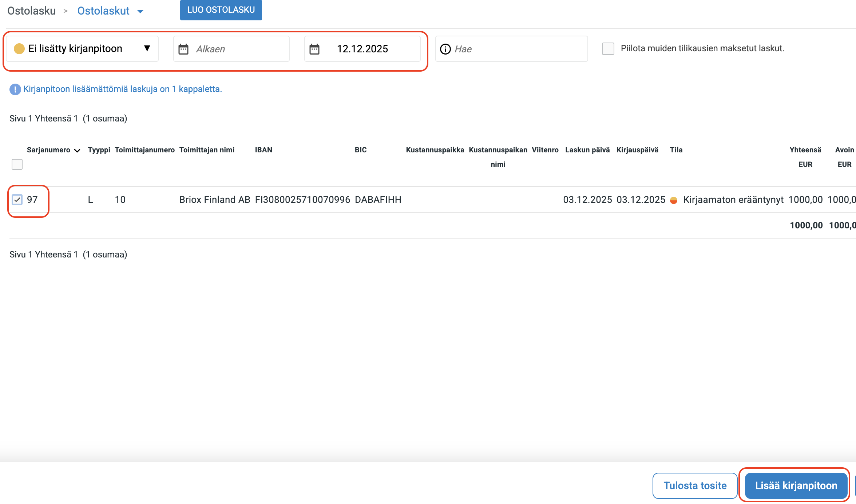Click the sort arrow next to Sarjanumero
The width and height of the screenshot is (856, 504).
[77, 151]
